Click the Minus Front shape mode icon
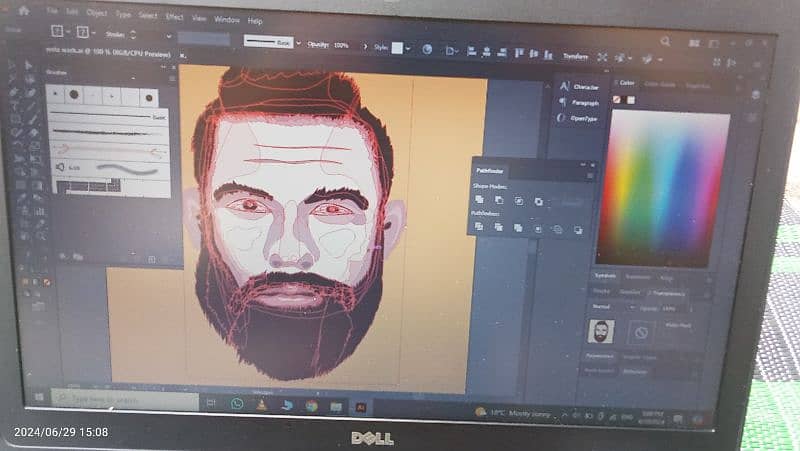 click(x=499, y=201)
